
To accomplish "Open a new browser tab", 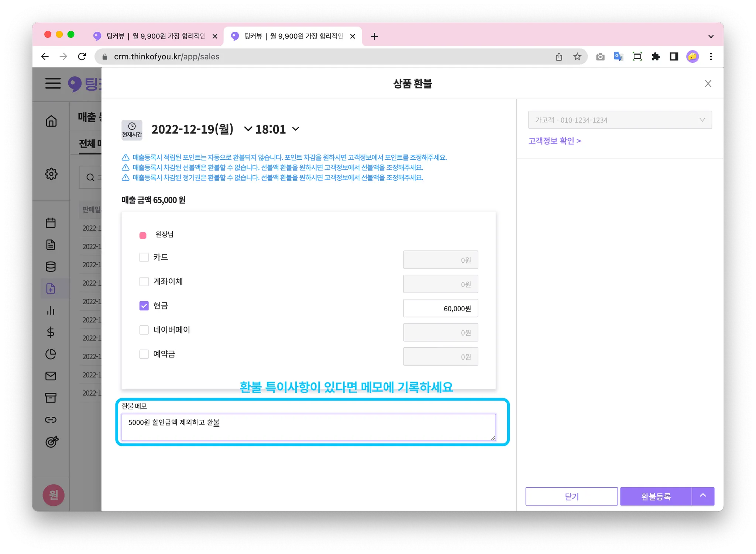I will (x=374, y=36).
